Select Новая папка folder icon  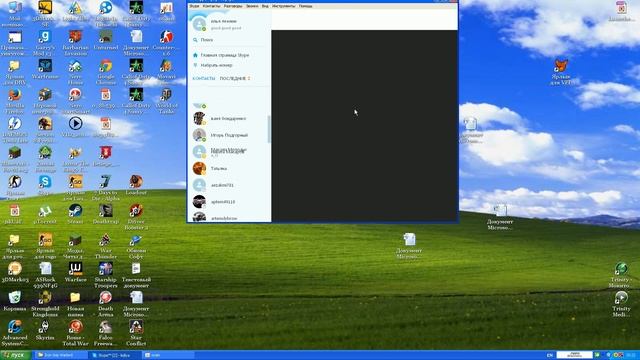(76, 304)
